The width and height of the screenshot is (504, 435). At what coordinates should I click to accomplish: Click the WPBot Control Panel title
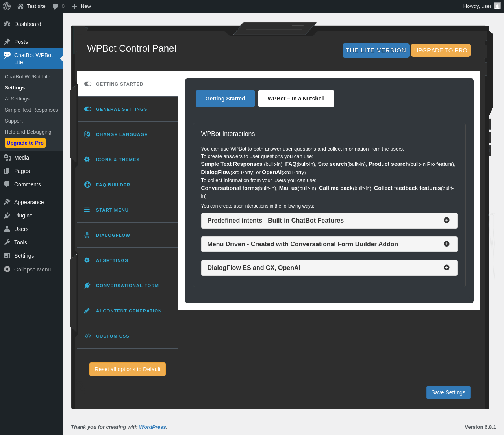coord(132,48)
